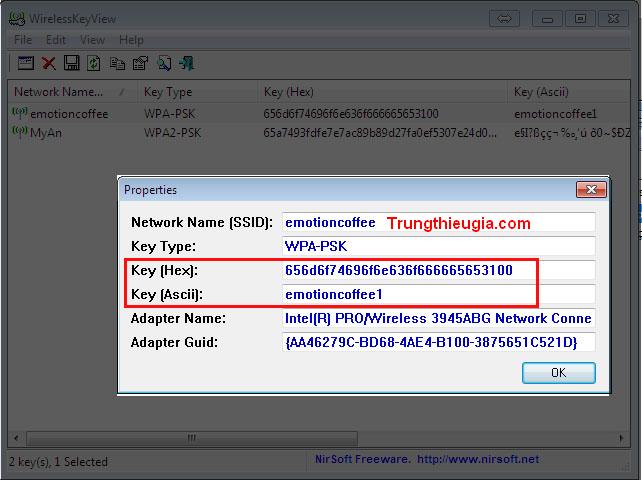Screen dimensions: 642x480
Task: Click the Refresh toolbar icon
Action: (x=94, y=63)
